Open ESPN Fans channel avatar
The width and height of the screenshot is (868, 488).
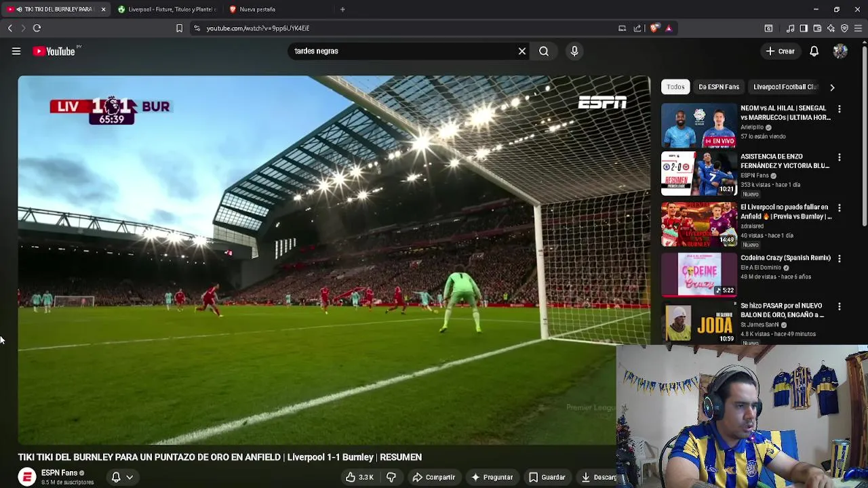[x=27, y=477]
